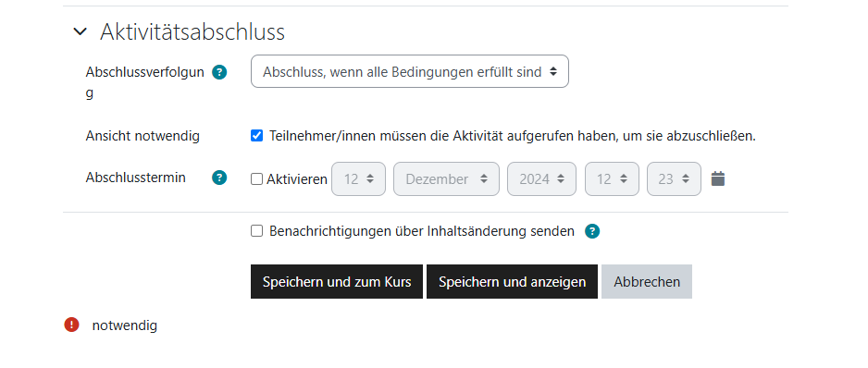Image resolution: width=868 pixels, height=368 pixels.
Task: Click Speichern und zum Kurs button
Action: click(x=337, y=282)
